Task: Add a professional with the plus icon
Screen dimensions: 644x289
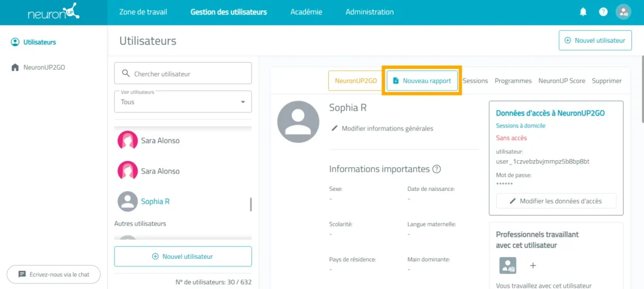Action: pyautogui.click(x=533, y=266)
